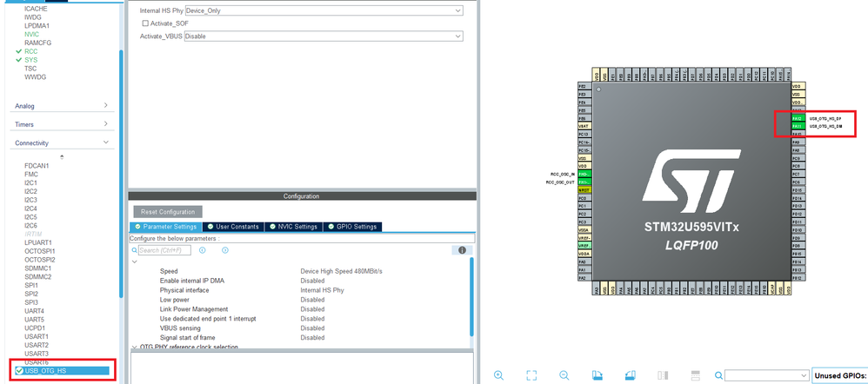Fit the chip view to the window
Image resolution: width=868 pixels, height=384 pixels.
tap(531, 375)
